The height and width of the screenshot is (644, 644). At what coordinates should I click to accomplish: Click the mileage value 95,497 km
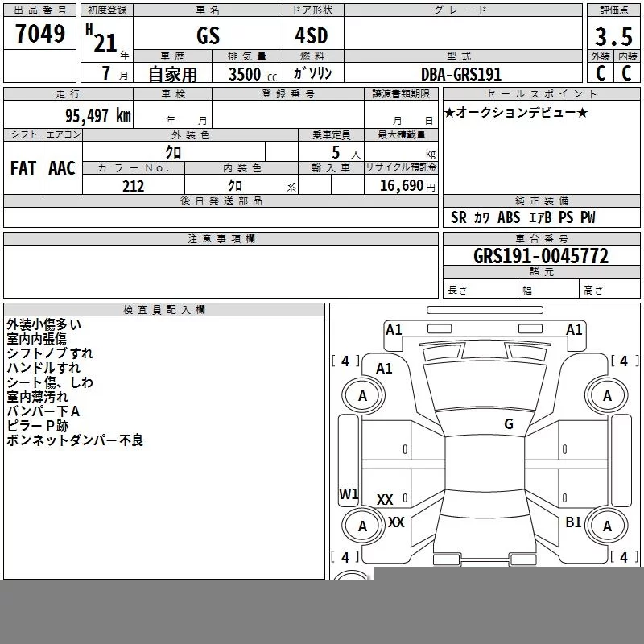(x=98, y=116)
